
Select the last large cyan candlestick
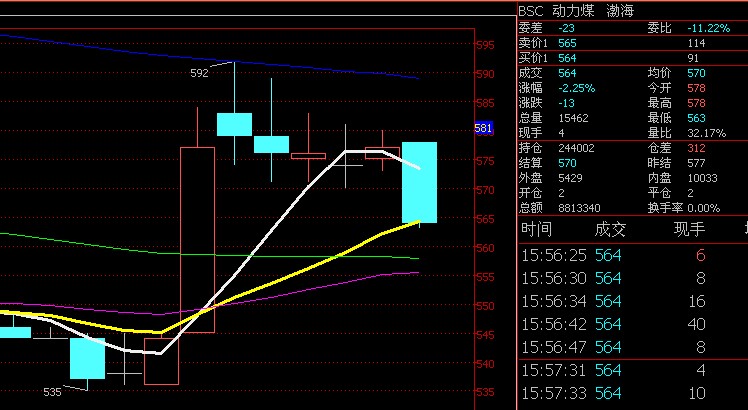pyautogui.click(x=419, y=182)
